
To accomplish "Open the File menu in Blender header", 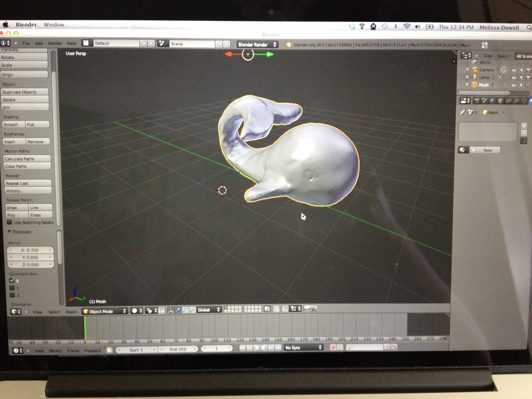I will pos(26,43).
